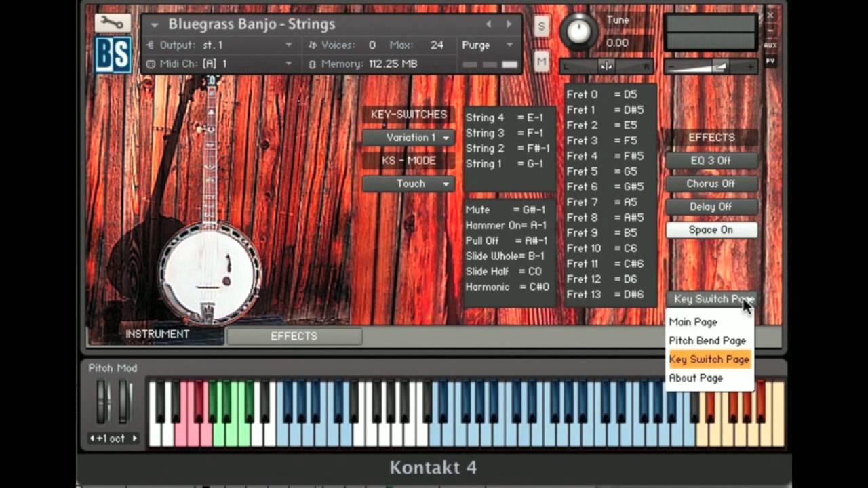This screenshot has width=868, height=488.
Task: Click the 'Mute = G#-1' row
Action: pyautogui.click(x=506, y=210)
